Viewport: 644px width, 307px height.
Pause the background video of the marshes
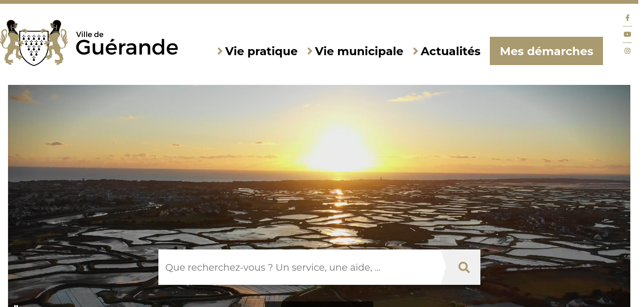coord(16,306)
